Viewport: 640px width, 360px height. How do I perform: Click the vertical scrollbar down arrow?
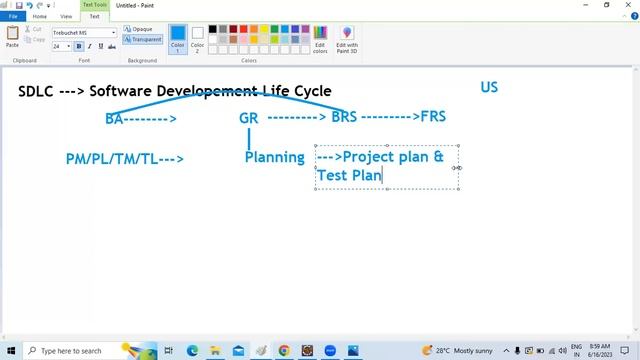point(636,329)
